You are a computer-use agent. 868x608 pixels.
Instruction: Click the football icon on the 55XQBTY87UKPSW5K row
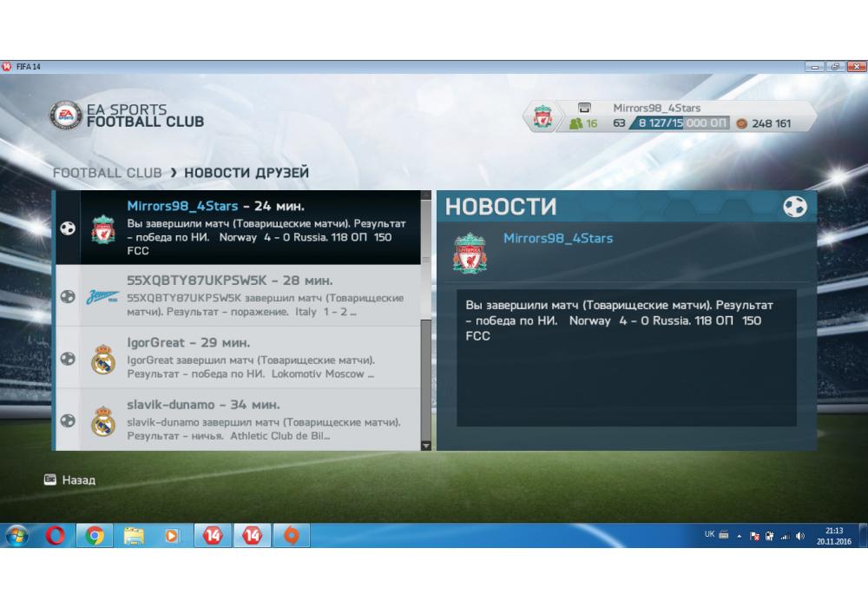pyautogui.click(x=68, y=297)
